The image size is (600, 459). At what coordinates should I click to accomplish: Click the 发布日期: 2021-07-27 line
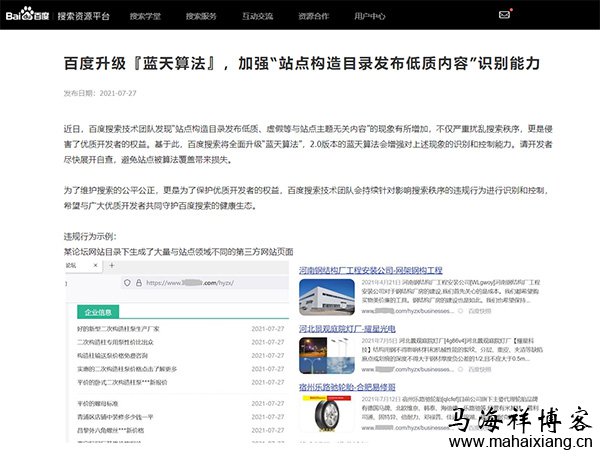[x=100, y=93]
